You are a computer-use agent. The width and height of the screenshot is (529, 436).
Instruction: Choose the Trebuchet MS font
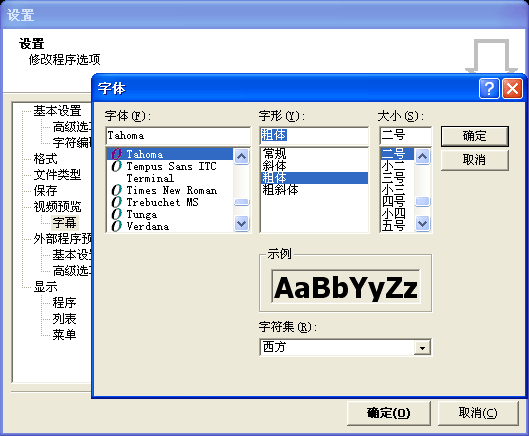click(170, 202)
